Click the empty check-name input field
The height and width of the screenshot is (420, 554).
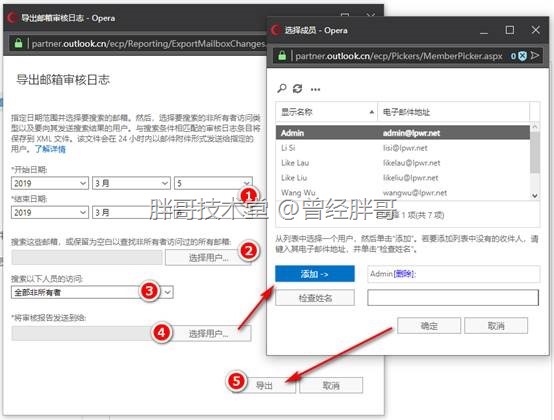(x=453, y=297)
